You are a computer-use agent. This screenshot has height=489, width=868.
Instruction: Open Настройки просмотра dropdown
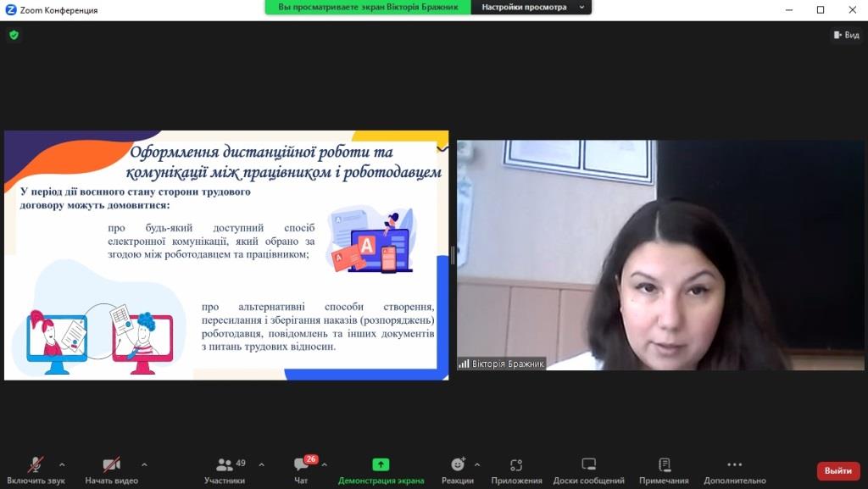click(x=531, y=7)
